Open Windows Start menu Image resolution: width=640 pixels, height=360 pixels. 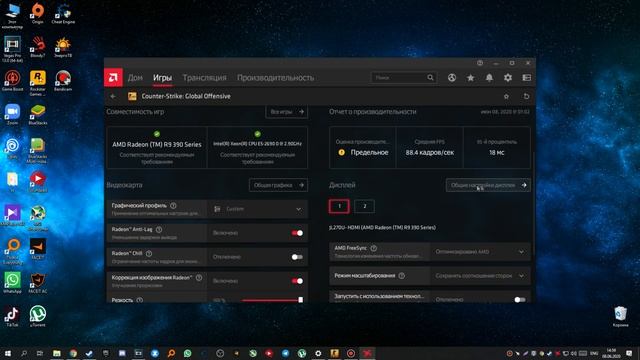[7, 353]
